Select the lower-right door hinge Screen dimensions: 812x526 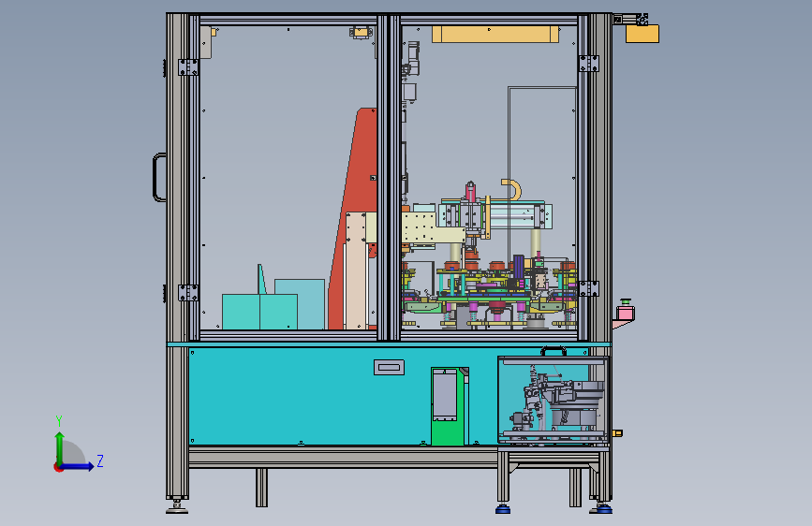tap(588, 289)
